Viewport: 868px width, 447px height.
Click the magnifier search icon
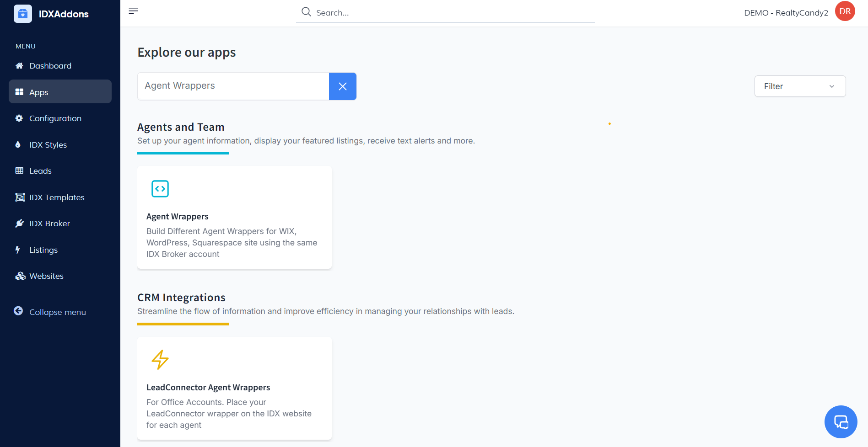(306, 12)
